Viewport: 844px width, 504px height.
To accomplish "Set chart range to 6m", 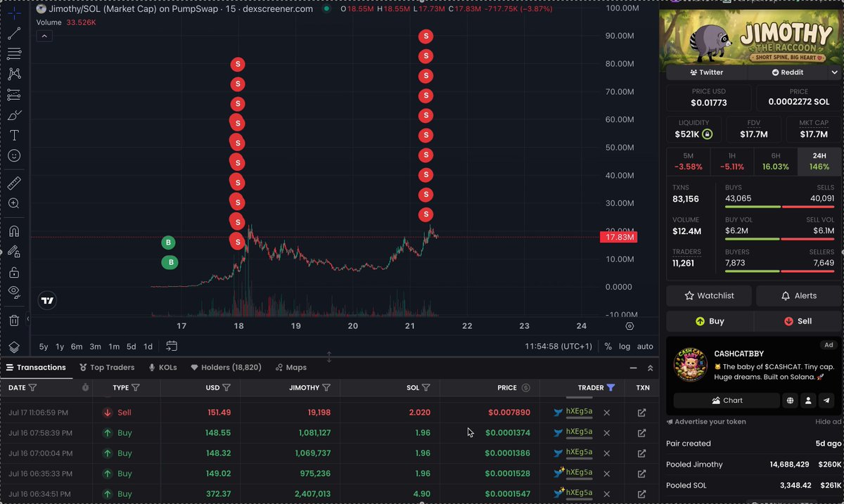I will click(77, 347).
